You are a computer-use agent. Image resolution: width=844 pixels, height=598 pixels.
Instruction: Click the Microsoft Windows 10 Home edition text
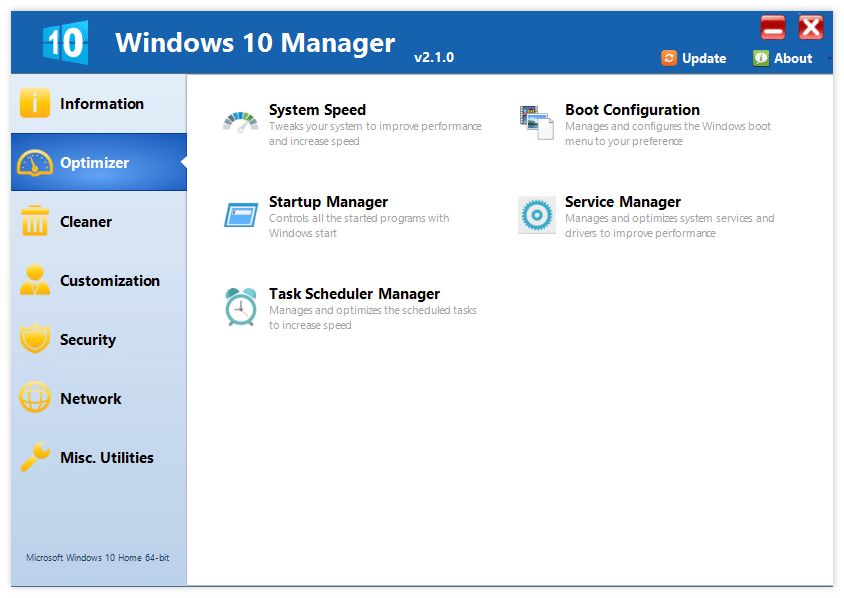coord(96,559)
